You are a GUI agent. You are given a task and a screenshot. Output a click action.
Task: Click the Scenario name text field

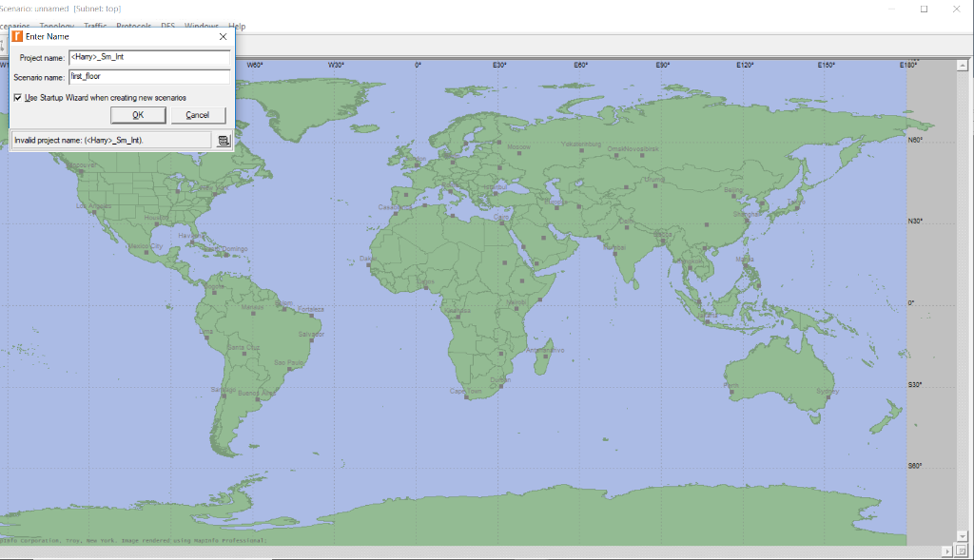[x=149, y=77]
